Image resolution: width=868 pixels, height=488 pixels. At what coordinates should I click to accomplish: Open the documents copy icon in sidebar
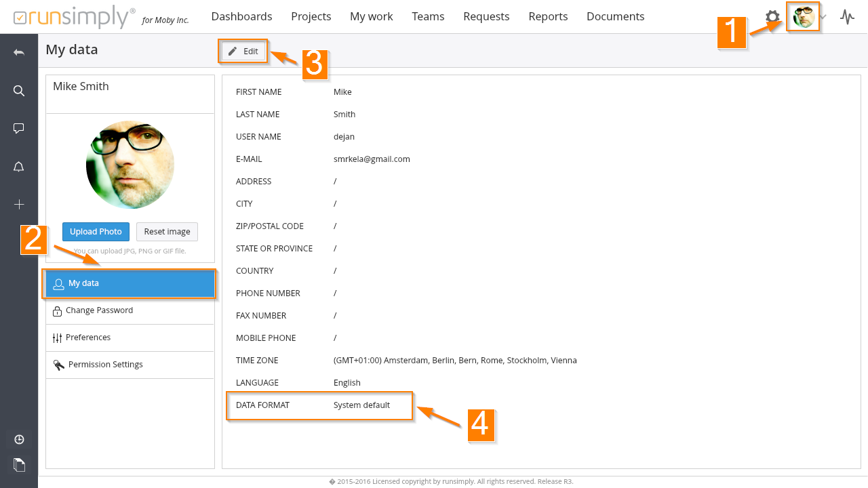(x=19, y=464)
